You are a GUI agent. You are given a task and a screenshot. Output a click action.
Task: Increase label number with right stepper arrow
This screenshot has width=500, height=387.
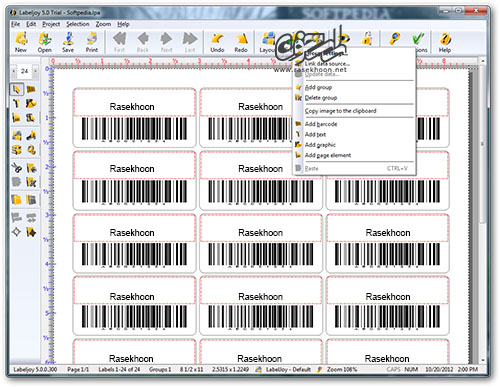(x=35, y=71)
